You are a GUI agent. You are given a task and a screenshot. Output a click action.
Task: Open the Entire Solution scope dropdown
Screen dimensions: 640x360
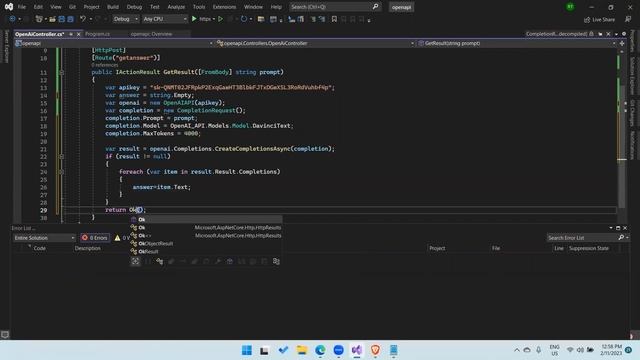click(44, 238)
